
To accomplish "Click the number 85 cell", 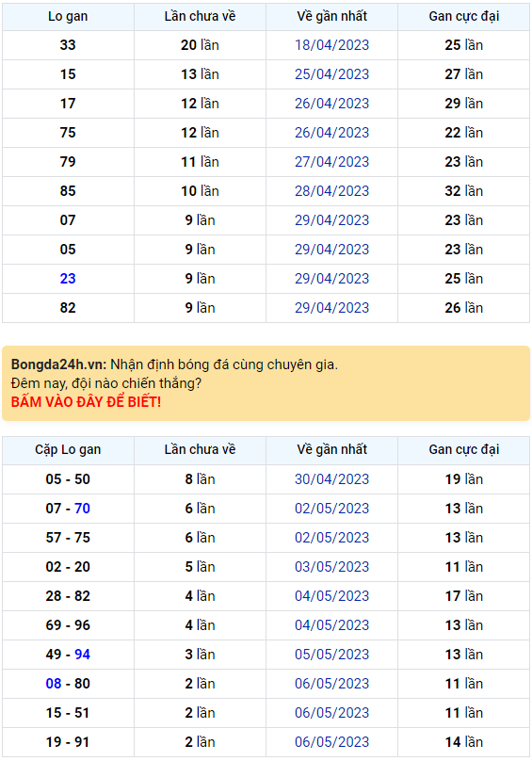I will (x=68, y=191).
